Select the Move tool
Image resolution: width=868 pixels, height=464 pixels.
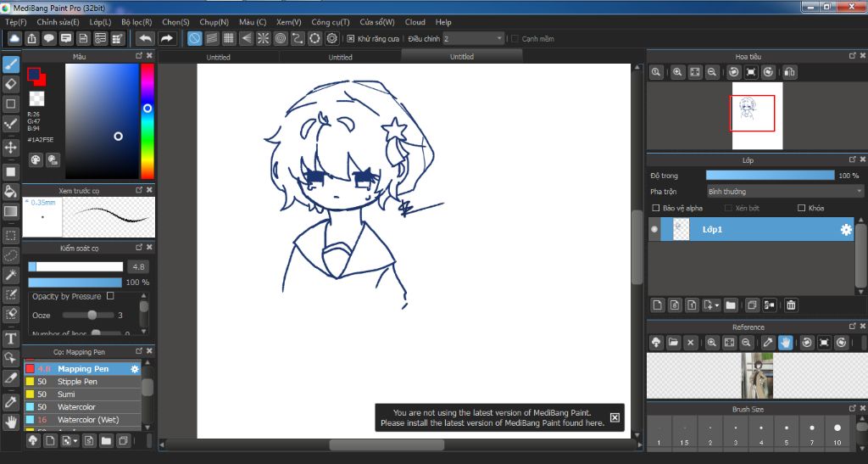pyautogui.click(x=10, y=148)
